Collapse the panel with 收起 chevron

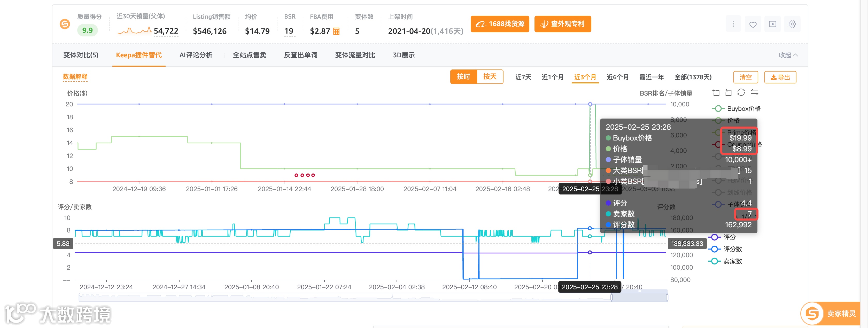[x=788, y=55]
